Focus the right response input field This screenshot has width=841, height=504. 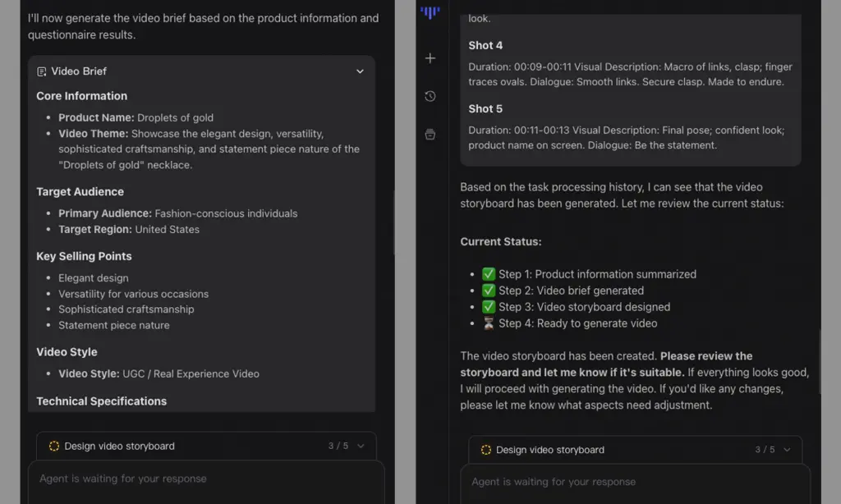(636, 484)
